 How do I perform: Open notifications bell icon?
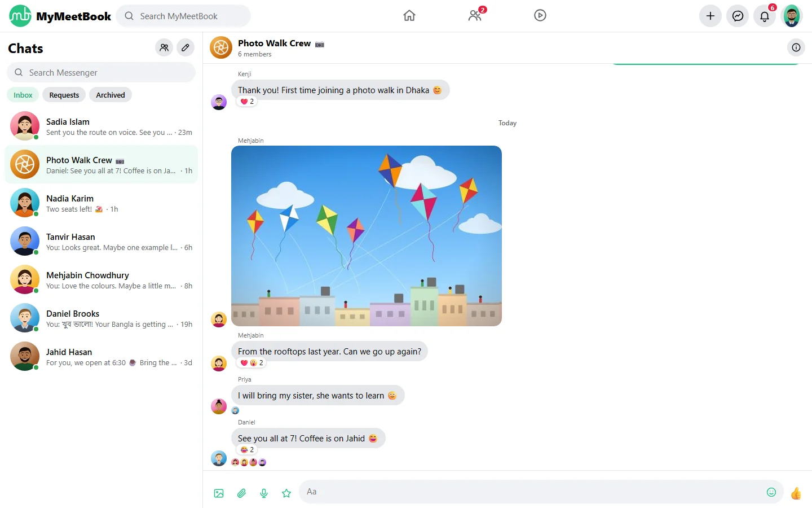765,16
